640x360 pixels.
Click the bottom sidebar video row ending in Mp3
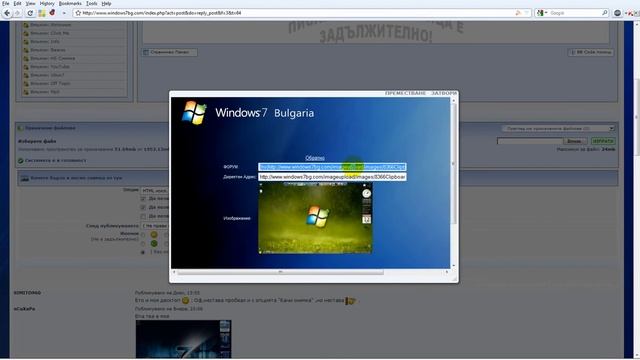click(74, 92)
